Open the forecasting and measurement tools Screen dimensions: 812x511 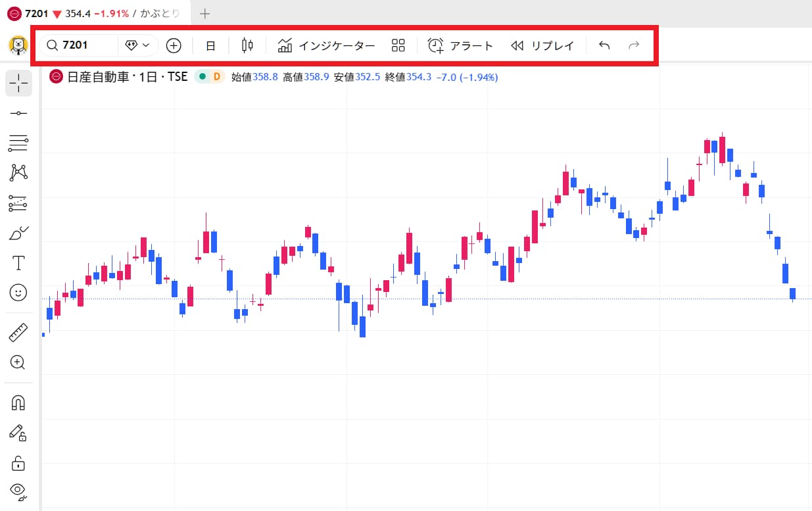point(18,203)
